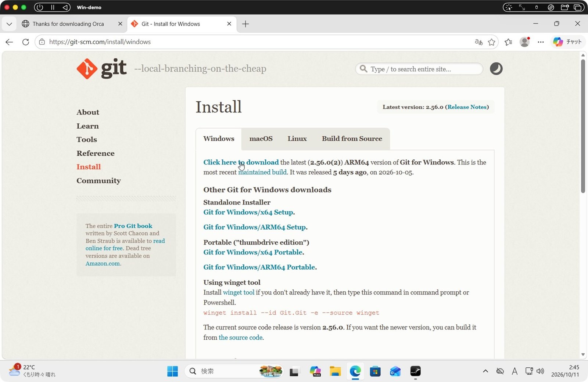This screenshot has width=588, height=382.
Task: Open the Windows Start button
Action: (x=172, y=371)
